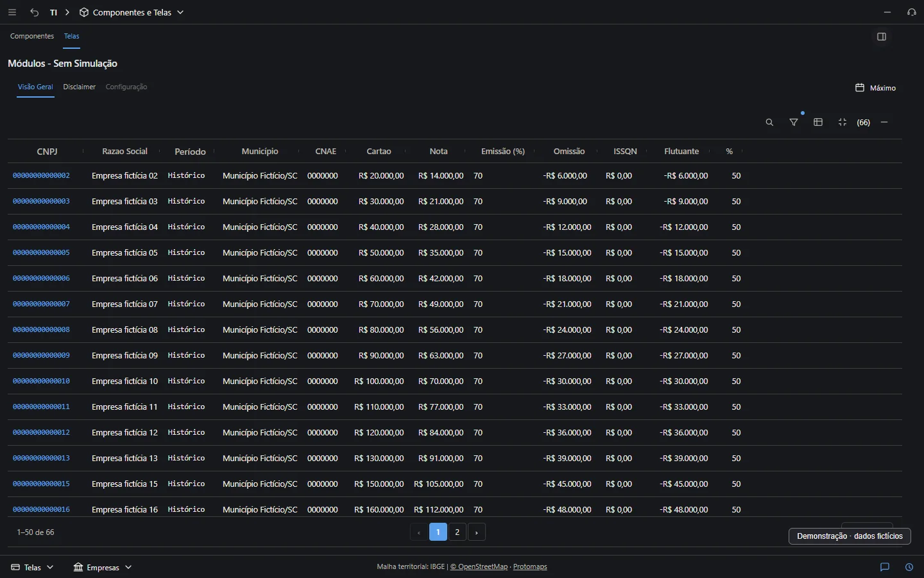Open the hamburger menu

12,12
